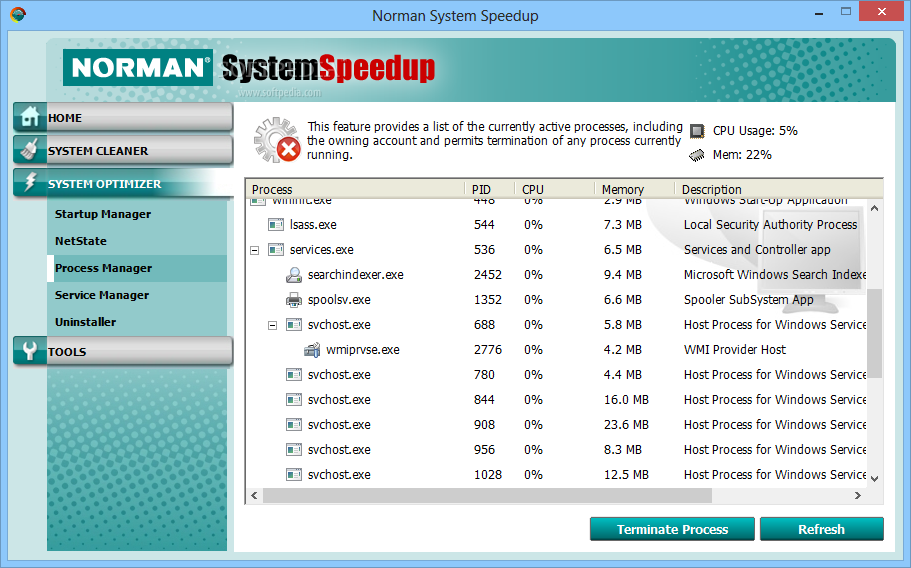Click the app icon in title bar
The height and width of the screenshot is (568, 911).
pos(18,15)
